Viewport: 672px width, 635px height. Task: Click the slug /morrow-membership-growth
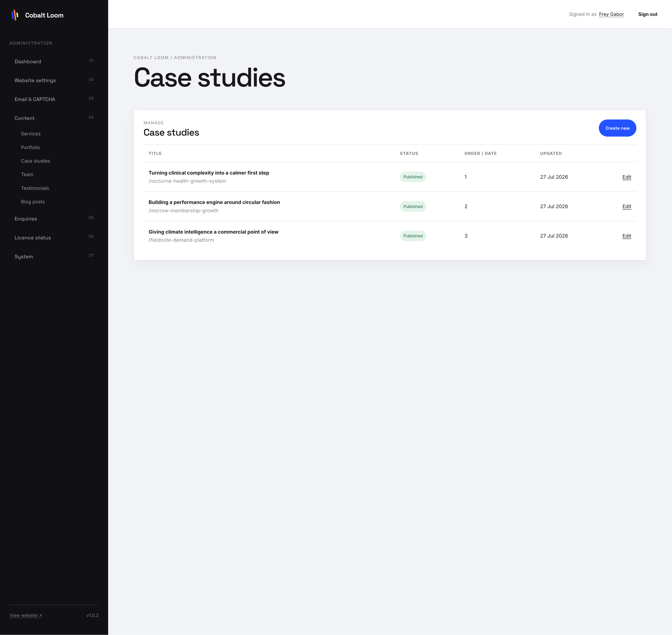point(184,211)
